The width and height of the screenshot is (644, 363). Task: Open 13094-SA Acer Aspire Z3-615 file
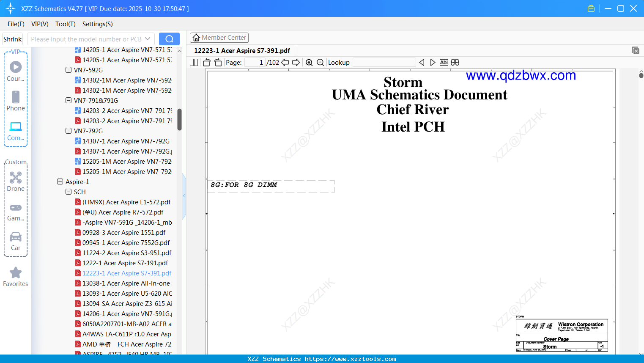[x=123, y=303]
